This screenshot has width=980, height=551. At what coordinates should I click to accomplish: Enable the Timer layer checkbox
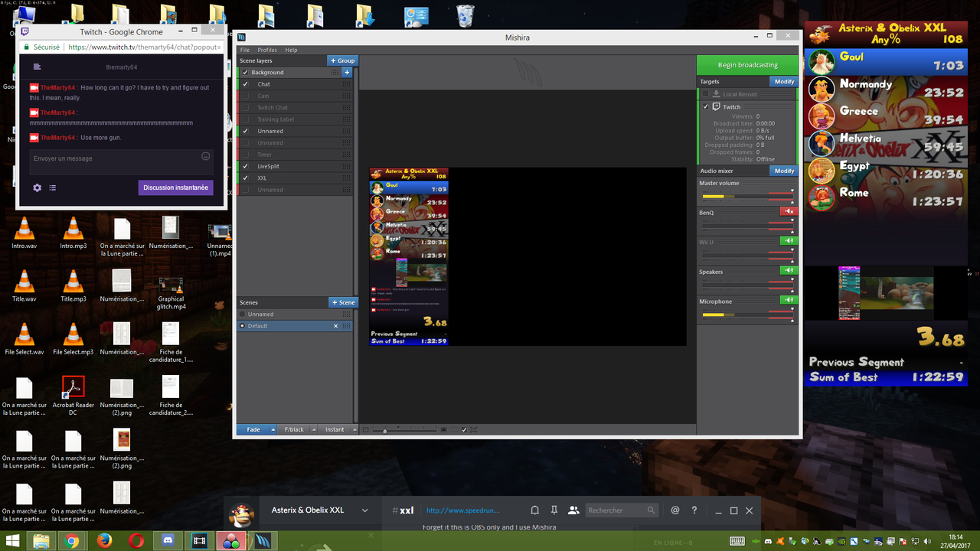coord(245,155)
